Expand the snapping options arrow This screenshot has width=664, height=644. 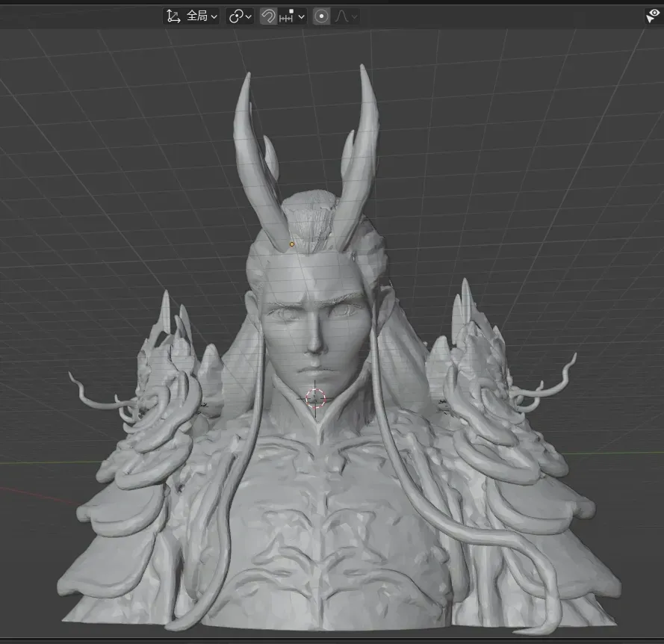click(x=301, y=16)
